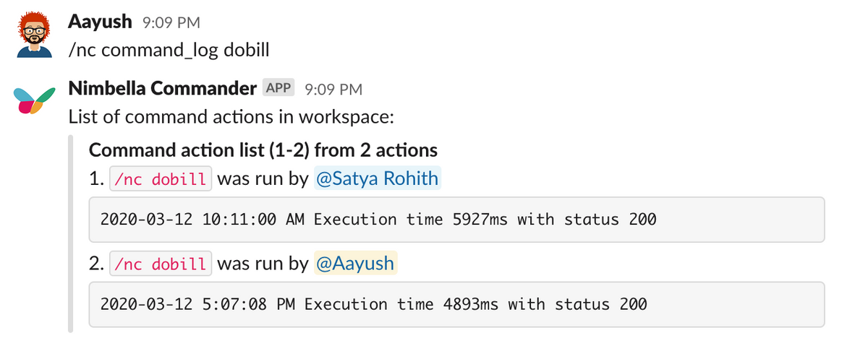
Task: Click the "List of command actions in workspace:" text
Action: click(230, 116)
